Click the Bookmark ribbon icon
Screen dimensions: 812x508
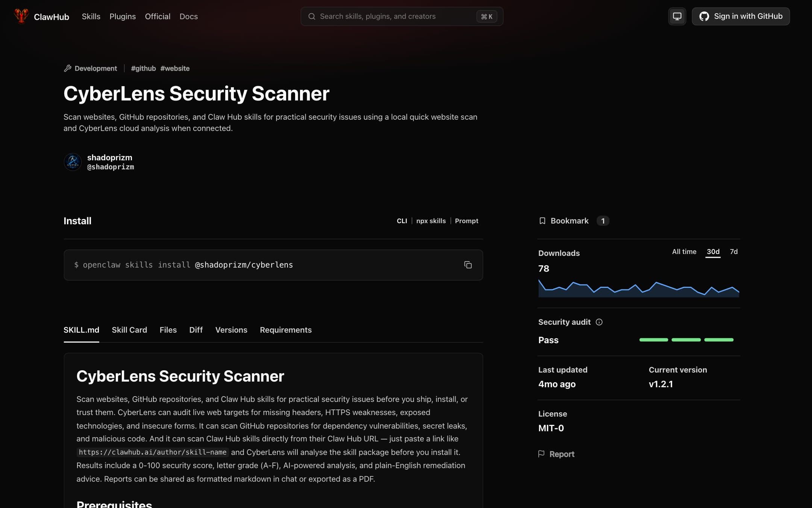(542, 221)
